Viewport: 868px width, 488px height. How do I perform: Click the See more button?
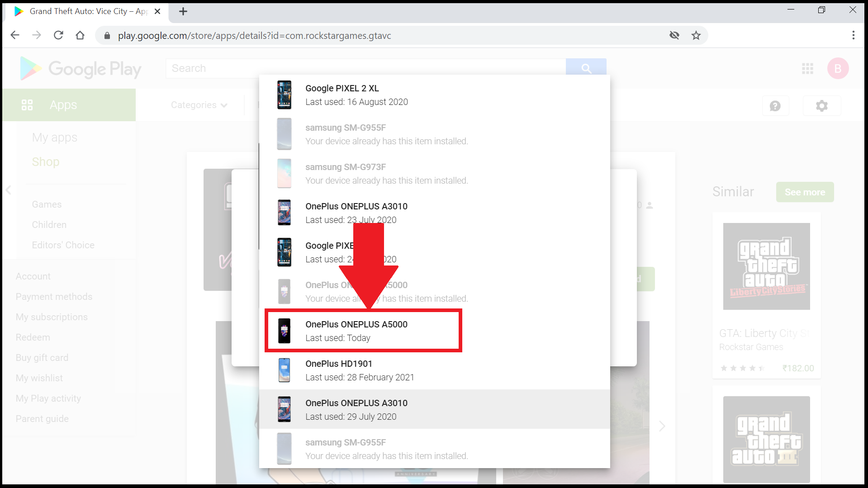(x=805, y=192)
